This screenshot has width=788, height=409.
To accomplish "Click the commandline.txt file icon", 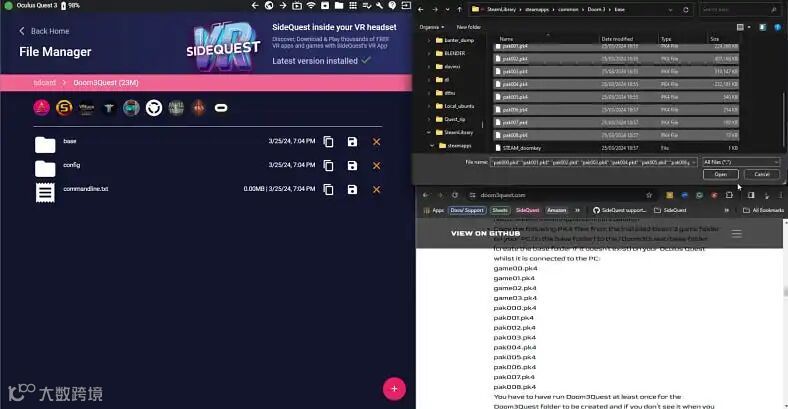I will point(45,192).
